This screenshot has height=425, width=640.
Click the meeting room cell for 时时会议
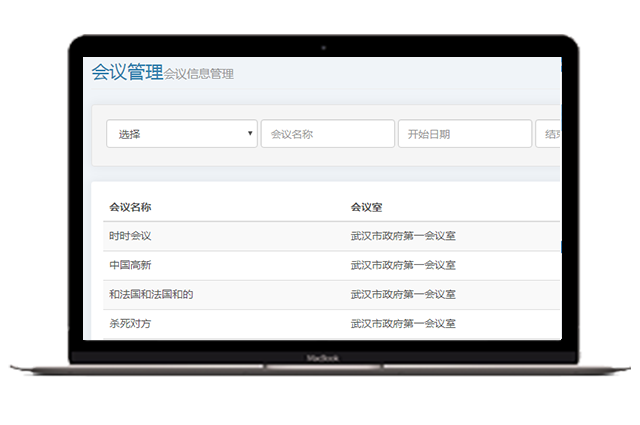click(403, 236)
